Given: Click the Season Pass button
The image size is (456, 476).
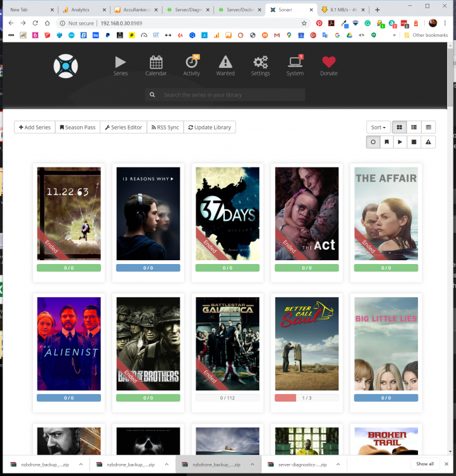Looking at the screenshot, I should coord(77,127).
